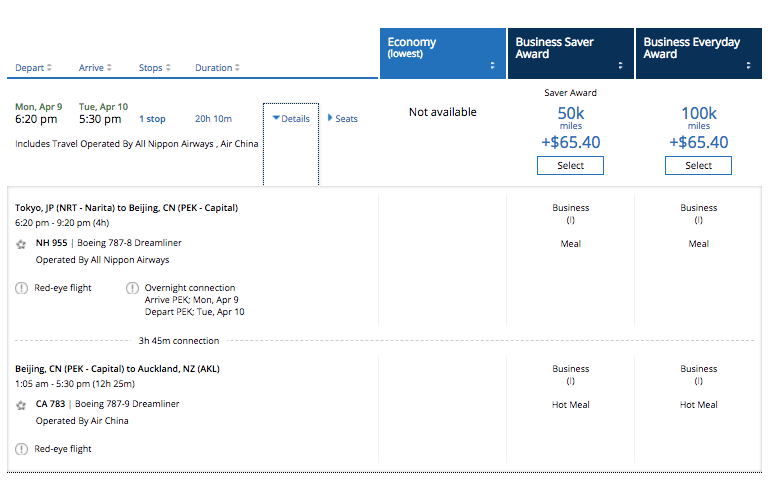Sort flights by Depart time
The width and height of the screenshot is (772, 481).
(34, 68)
